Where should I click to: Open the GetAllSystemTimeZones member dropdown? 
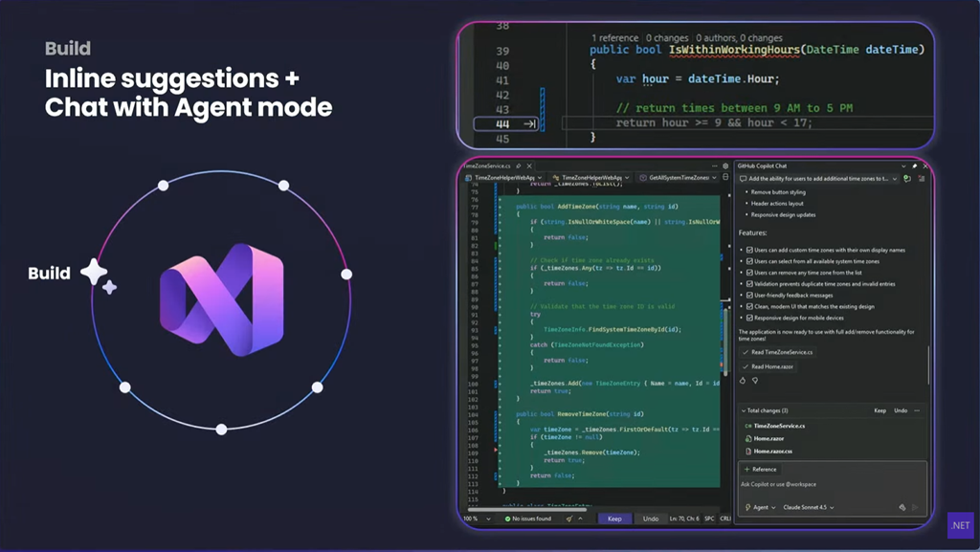coord(680,178)
